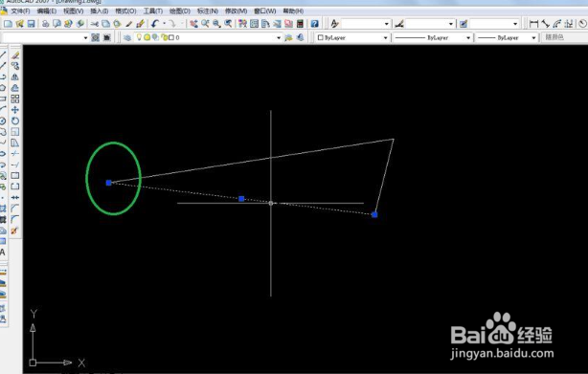The height and width of the screenshot is (374, 588).
Task: Toggle layer 0 freeze sun icon
Action: (147, 37)
